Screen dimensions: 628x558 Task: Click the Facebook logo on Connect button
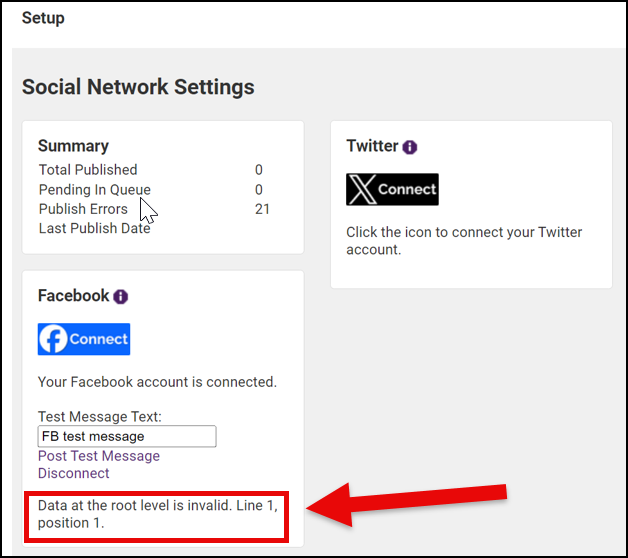[x=54, y=339]
